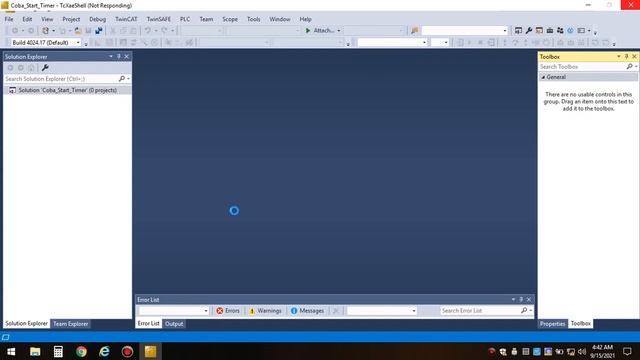The width and height of the screenshot is (640, 360).
Task: Click the Search Toolbox field
Action: pos(582,67)
